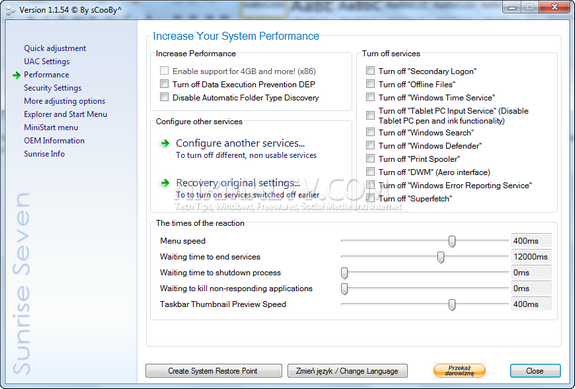This screenshot has width=575, height=389.
Task: Click the app icon in the title bar
Action: pos(10,10)
